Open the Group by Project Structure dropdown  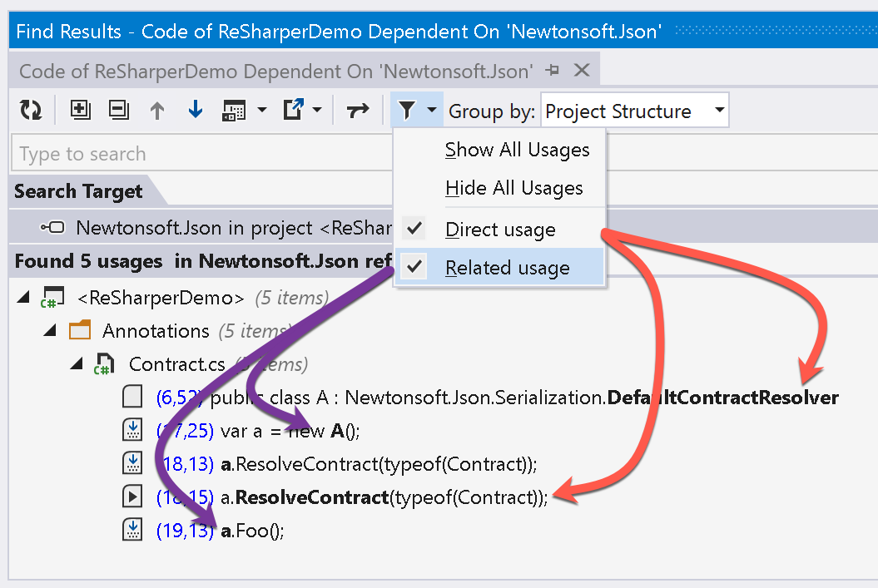[x=634, y=111]
